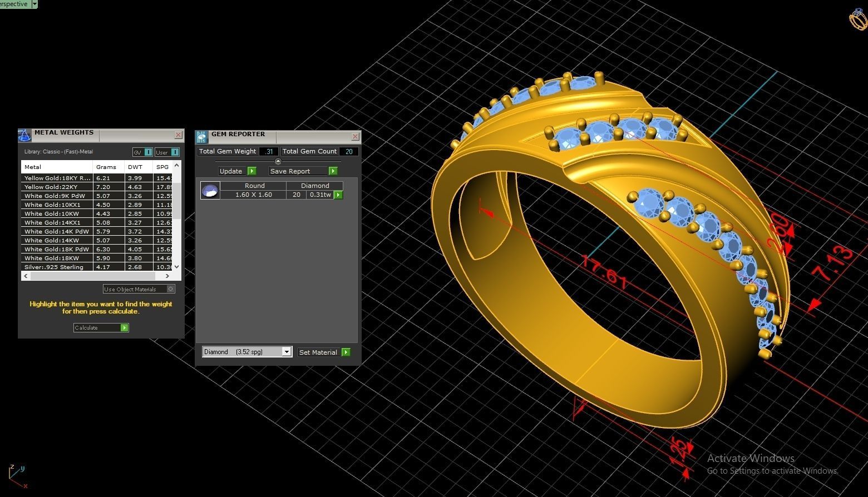Select the White Gold:18KW row
The image size is (868, 497).
(x=97, y=258)
